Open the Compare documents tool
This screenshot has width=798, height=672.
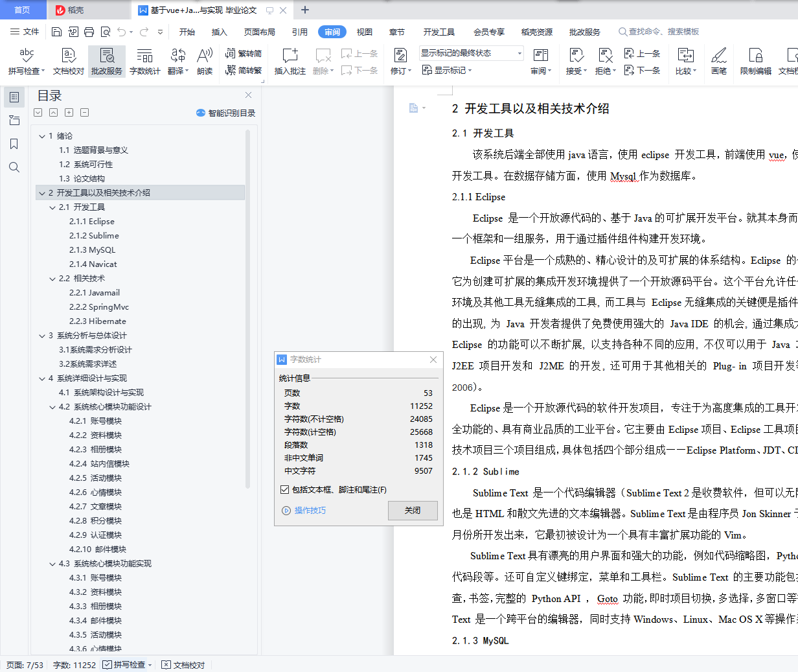(686, 62)
